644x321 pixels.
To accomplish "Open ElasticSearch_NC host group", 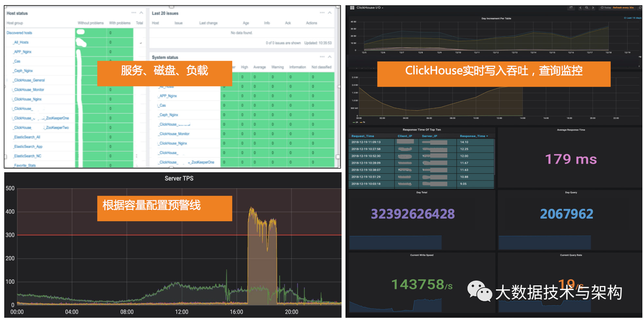I will tap(28, 156).
